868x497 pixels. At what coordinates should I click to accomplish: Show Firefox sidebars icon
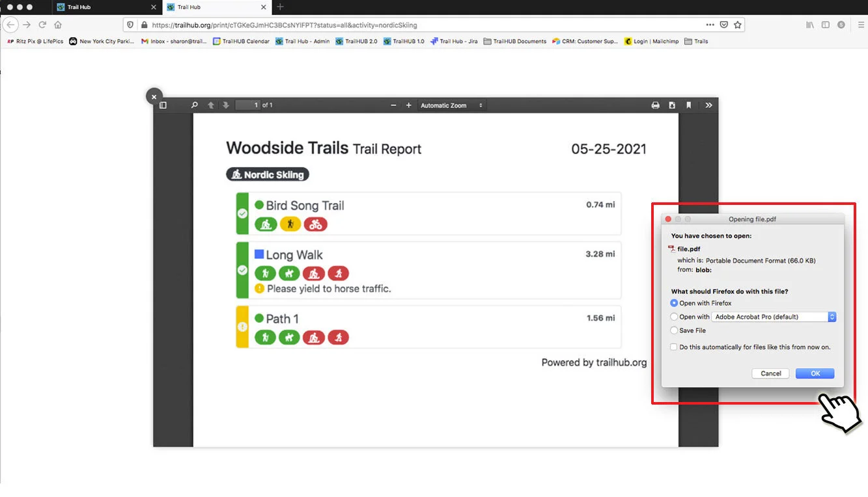point(826,25)
